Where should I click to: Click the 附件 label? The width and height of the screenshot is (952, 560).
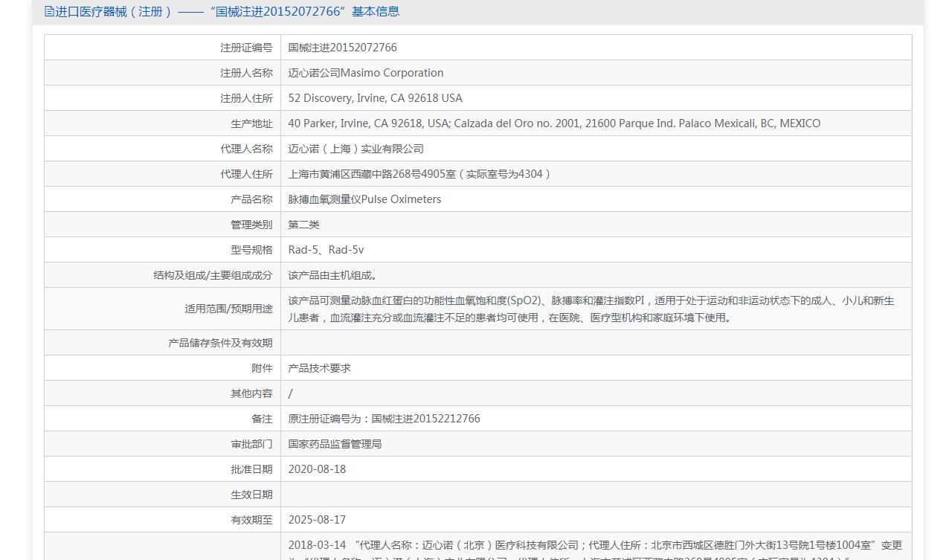pyautogui.click(x=262, y=368)
